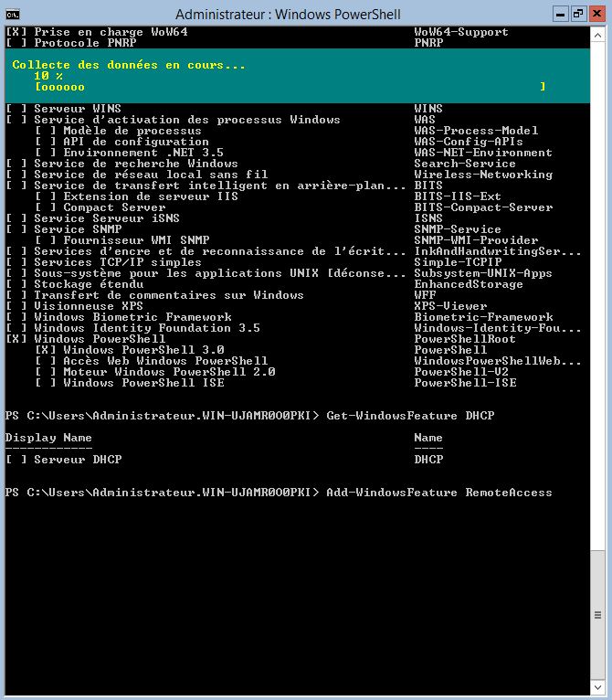Click 'Windows PowerShell ISE' display name

pyautogui.click(x=143, y=383)
